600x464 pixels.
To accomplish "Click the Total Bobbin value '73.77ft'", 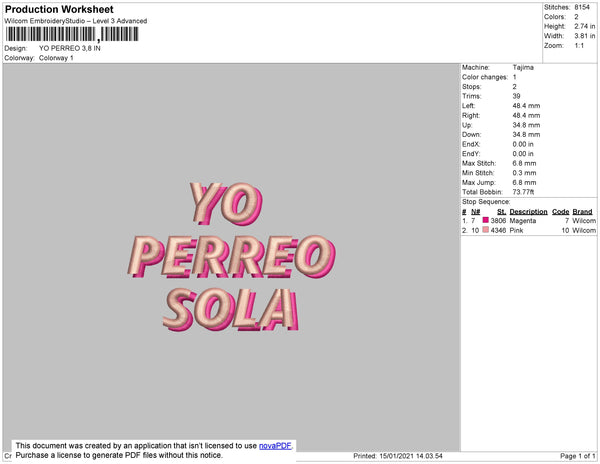I will pyautogui.click(x=523, y=192).
